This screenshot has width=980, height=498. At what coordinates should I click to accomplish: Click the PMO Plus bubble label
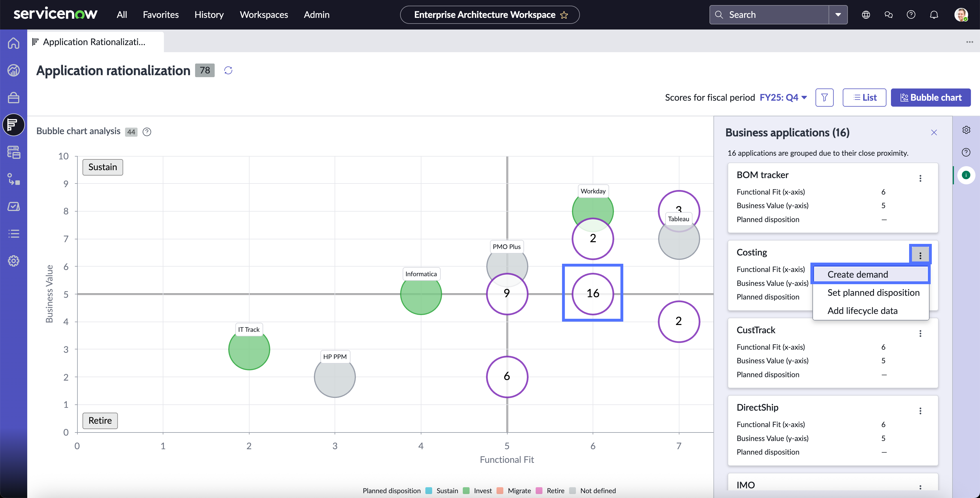(x=506, y=246)
